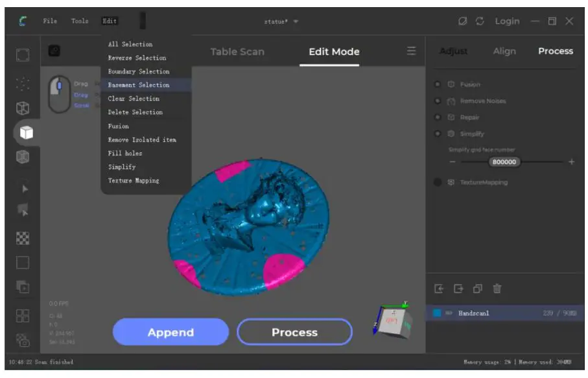
Task: Open the hamburger menu beside Edit Mode
Action: [x=412, y=51]
